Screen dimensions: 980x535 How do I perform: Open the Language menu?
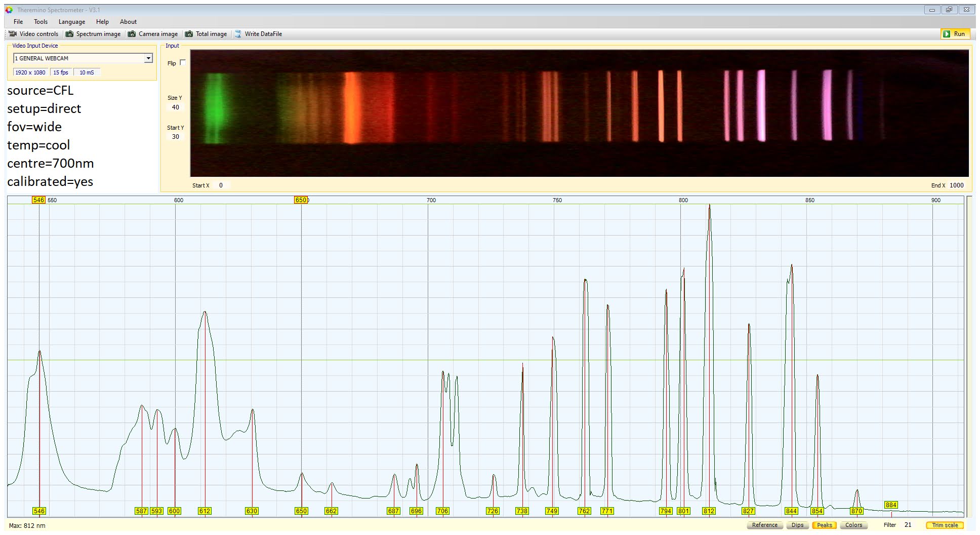(x=71, y=22)
